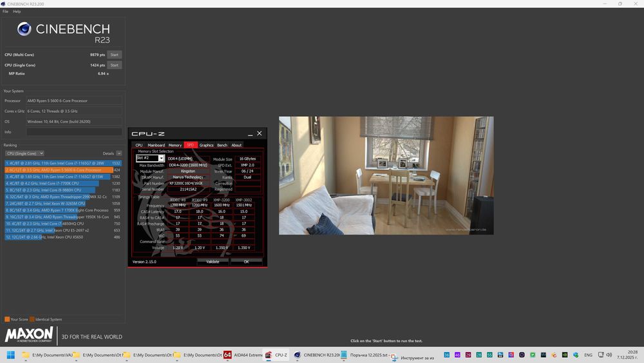
Task: Select ranking row 11 Xeon E5-2697 v2
Action: click(63, 230)
